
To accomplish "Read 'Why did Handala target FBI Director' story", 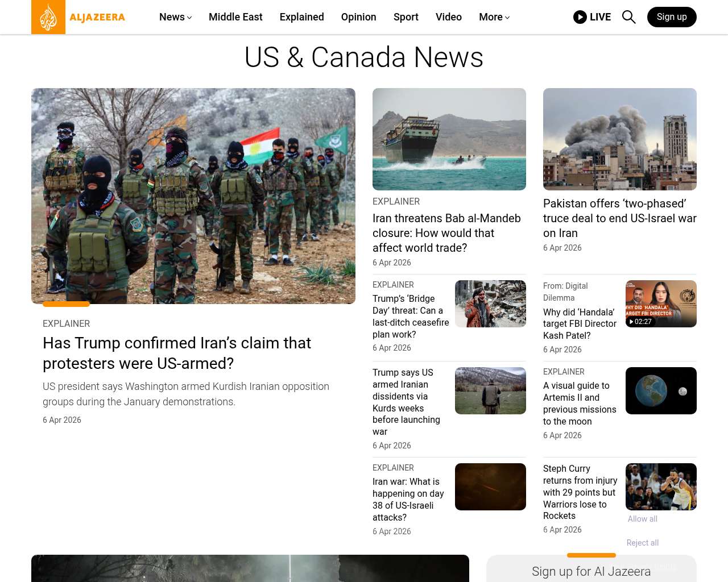I will point(580,324).
